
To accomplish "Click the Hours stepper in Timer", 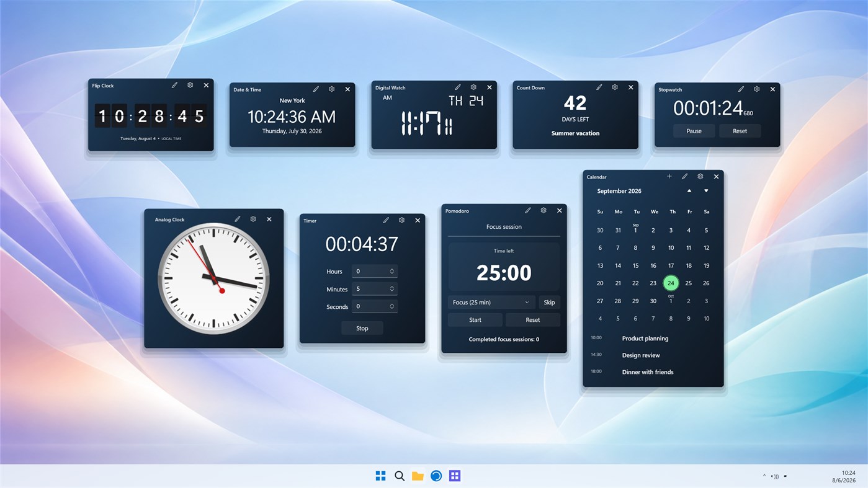I will [x=375, y=272].
